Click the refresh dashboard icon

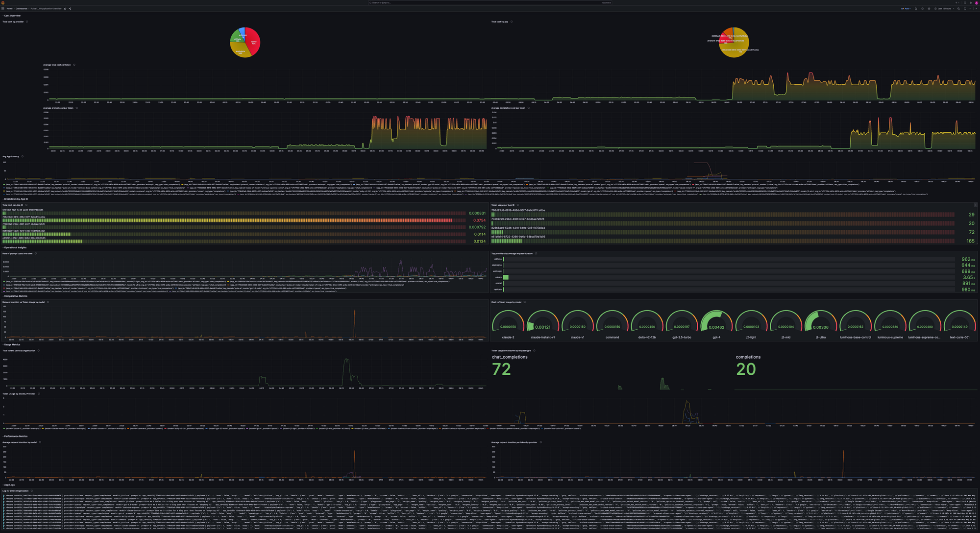click(x=965, y=9)
